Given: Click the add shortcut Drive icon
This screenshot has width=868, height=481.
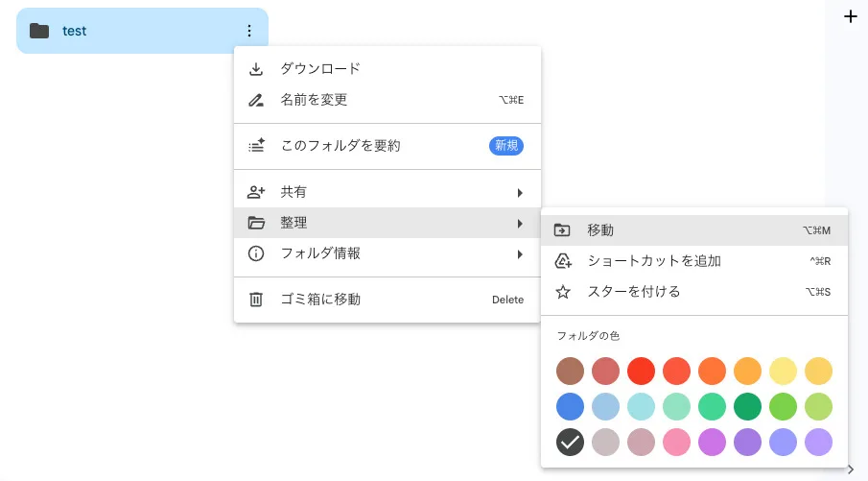Looking at the screenshot, I should pos(563,261).
